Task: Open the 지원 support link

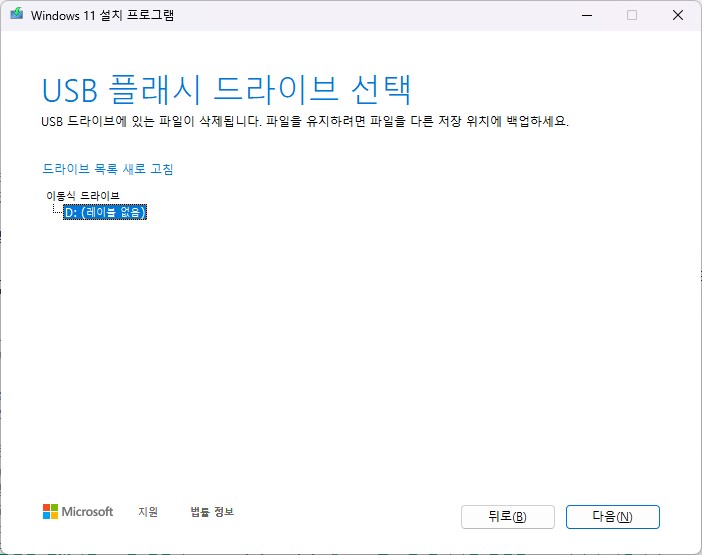Action: [148, 512]
